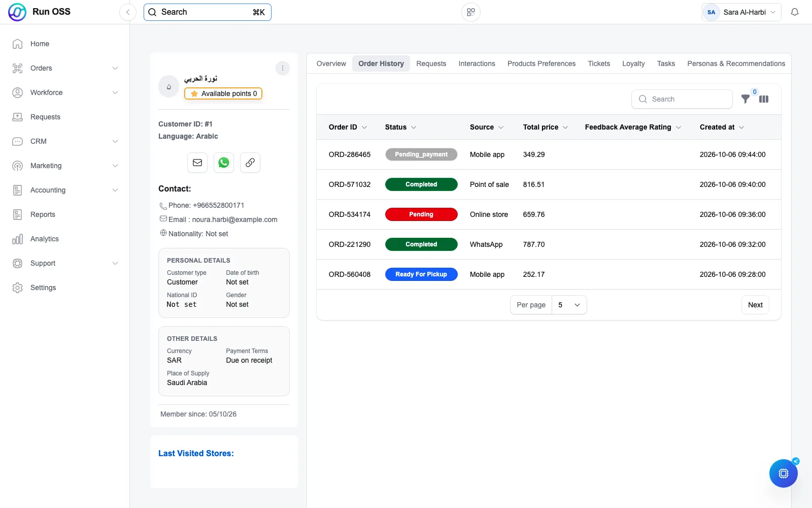Open the blue floating assistant button
Viewport: 812px width, 508px height.
(784, 473)
